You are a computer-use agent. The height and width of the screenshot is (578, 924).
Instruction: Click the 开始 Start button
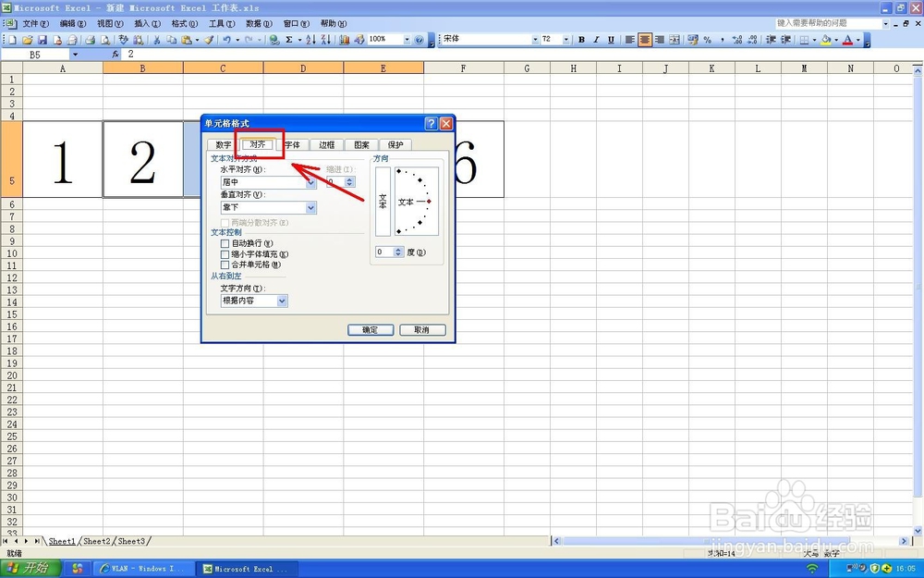pyautogui.click(x=30, y=569)
